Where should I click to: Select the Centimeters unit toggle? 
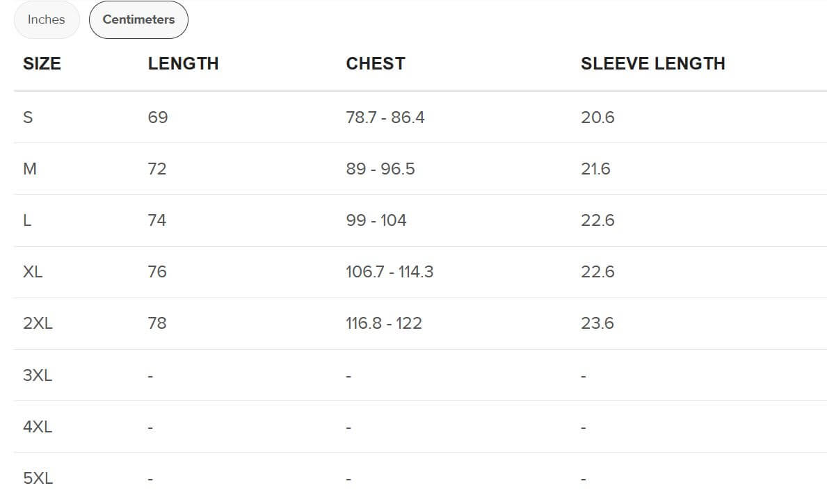[x=138, y=19]
